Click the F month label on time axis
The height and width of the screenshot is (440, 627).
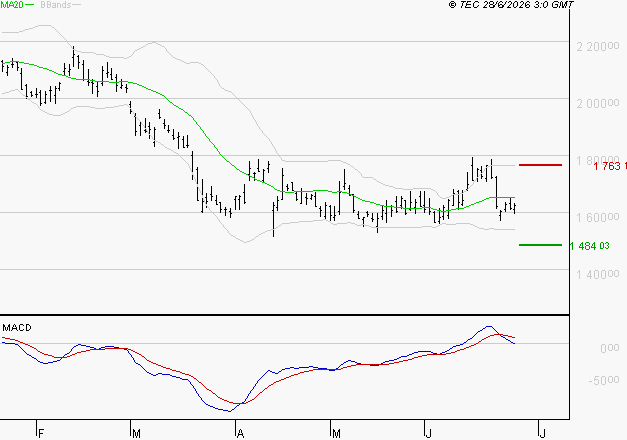coord(41,434)
